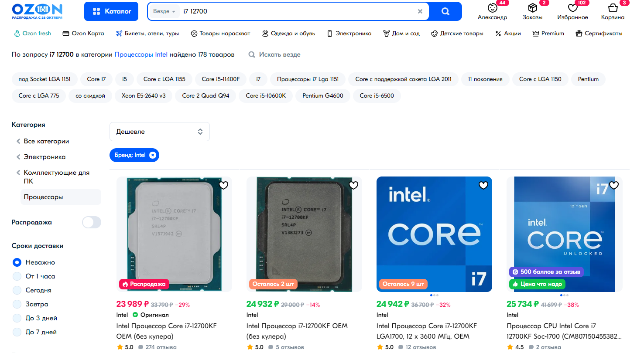Select delivery Завтра
Image resolution: width=644 pixels, height=353 pixels.
coord(17,304)
